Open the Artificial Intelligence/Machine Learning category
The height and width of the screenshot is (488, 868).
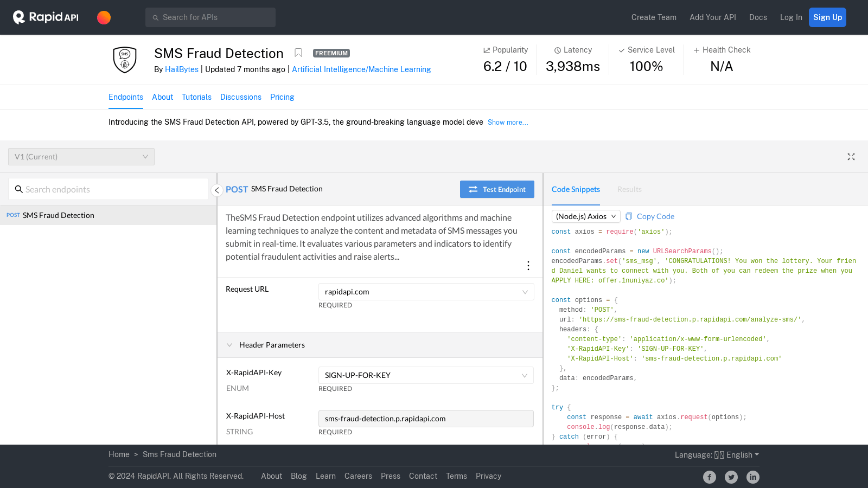coord(361,69)
